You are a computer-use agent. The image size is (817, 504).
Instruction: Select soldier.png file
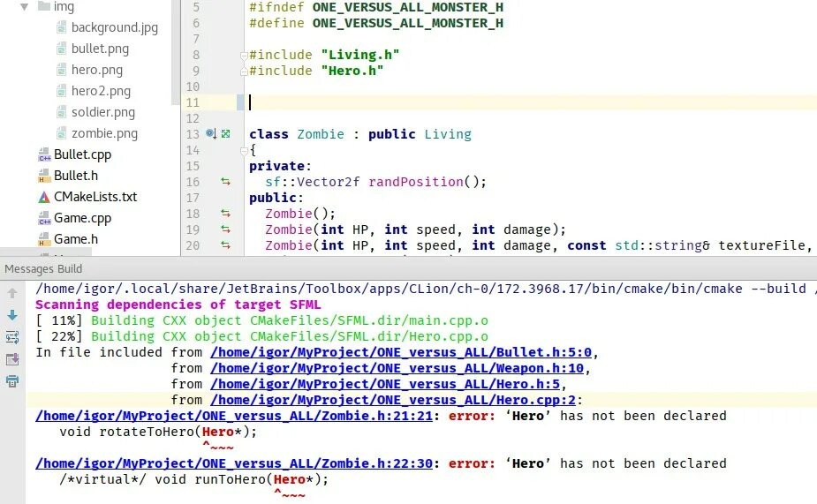103,112
